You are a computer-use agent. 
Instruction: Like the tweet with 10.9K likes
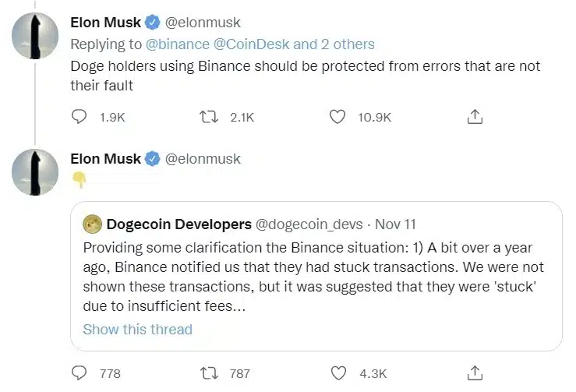(x=337, y=118)
